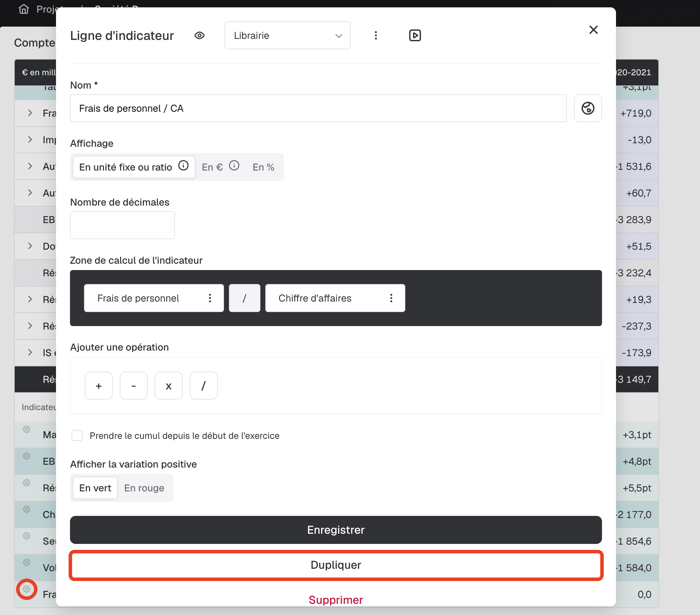The width and height of the screenshot is (700, 615).
Task: Expand the Fra row with +719,0 value
Action: coord(30,113)
